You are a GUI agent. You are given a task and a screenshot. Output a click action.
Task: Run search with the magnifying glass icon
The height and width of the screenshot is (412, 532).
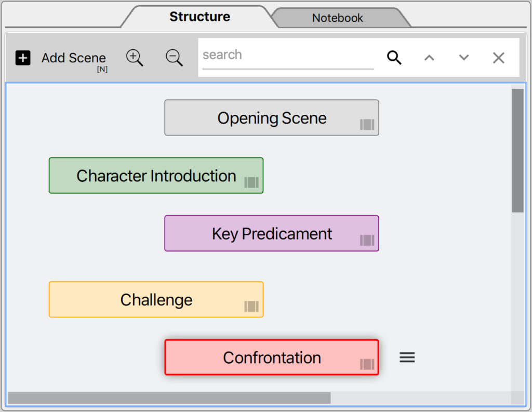(x=394, y=58)
